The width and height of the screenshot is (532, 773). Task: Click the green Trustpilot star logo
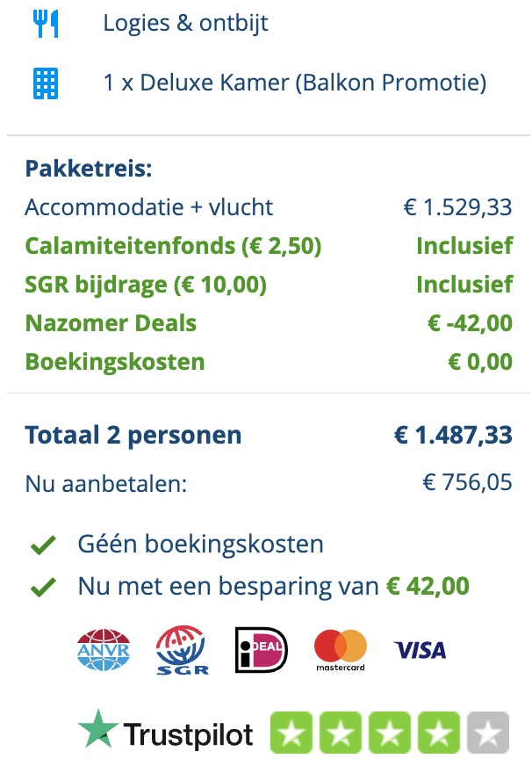(x=97, y=731)
